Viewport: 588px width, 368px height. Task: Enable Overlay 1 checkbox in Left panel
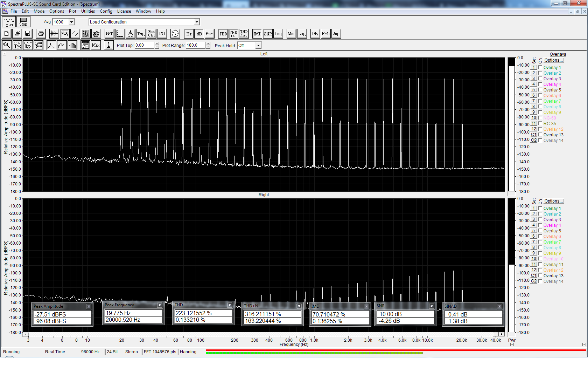(540, 68)
